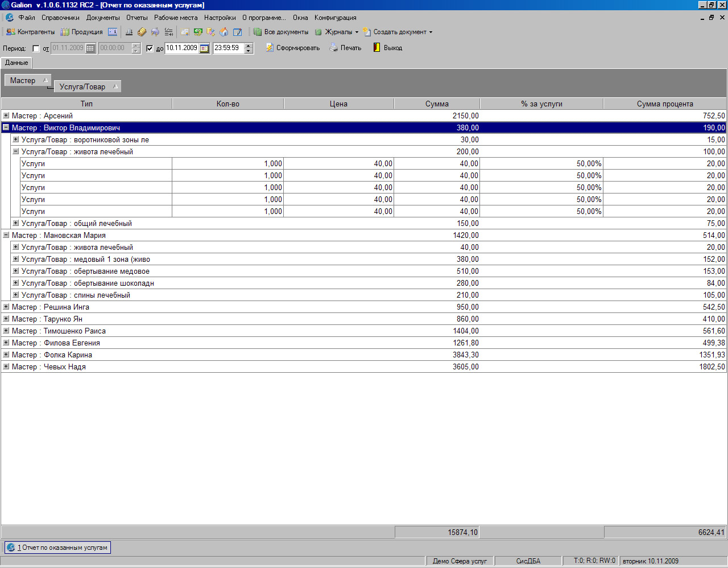Expand the Мастер : Филова Евгения row
The image size is (728, 568).
click(x=6, y=343)
